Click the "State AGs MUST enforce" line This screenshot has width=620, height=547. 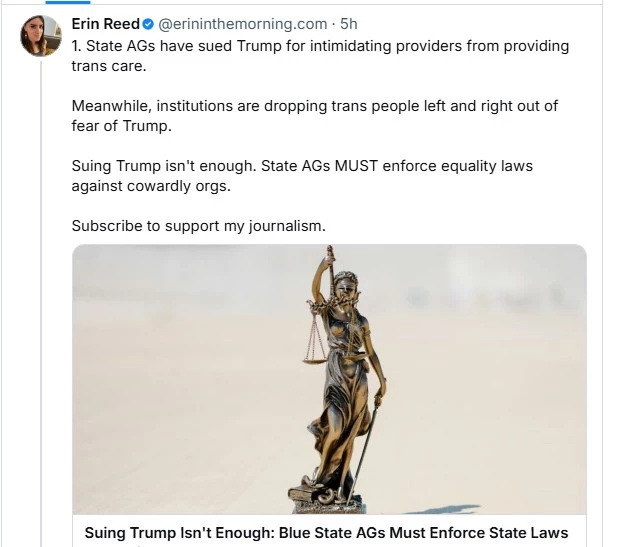pos(302,165)
